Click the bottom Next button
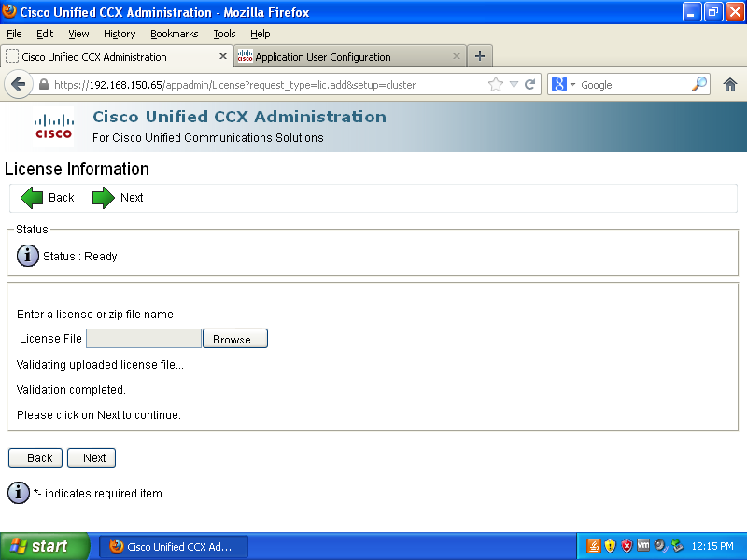The height and width of the screenshot is (560, 747). (92, 457)
